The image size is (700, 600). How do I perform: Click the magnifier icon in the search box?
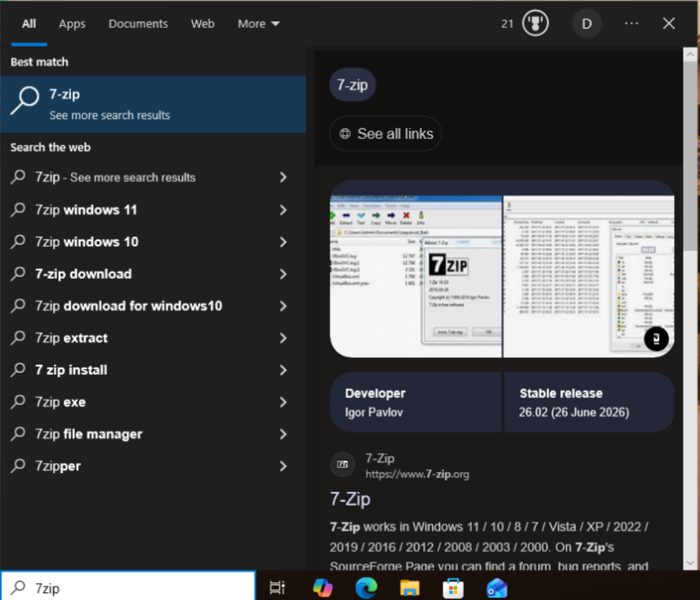click(x=18, y=588)
